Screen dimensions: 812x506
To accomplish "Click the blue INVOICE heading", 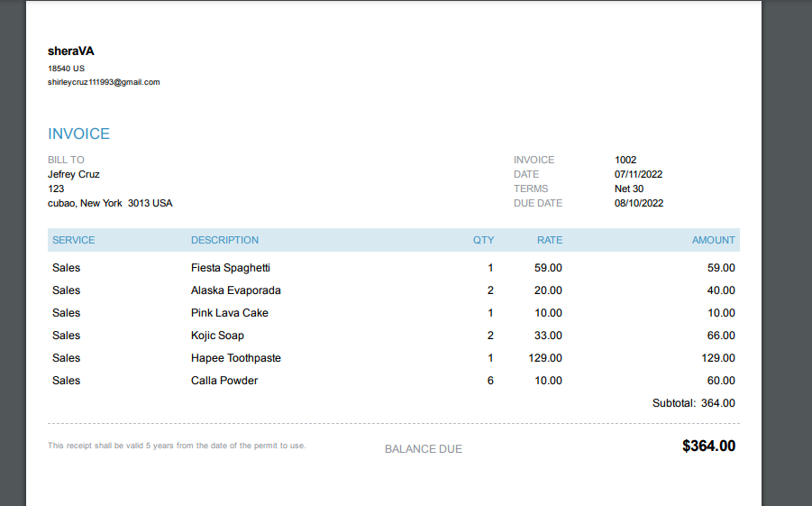I will click(78, 133).
